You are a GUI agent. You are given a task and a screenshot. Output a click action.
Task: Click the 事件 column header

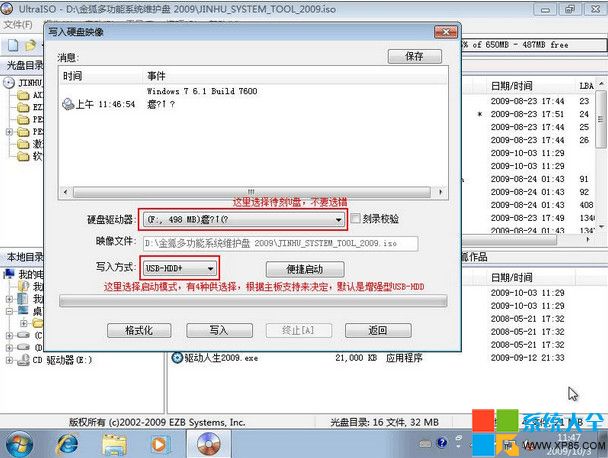coord(295,76)
